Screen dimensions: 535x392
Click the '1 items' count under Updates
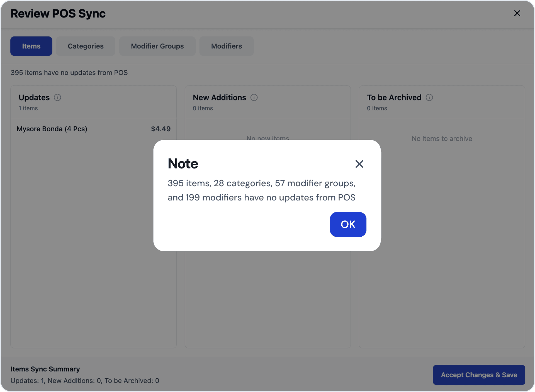(x=28, y=108)
